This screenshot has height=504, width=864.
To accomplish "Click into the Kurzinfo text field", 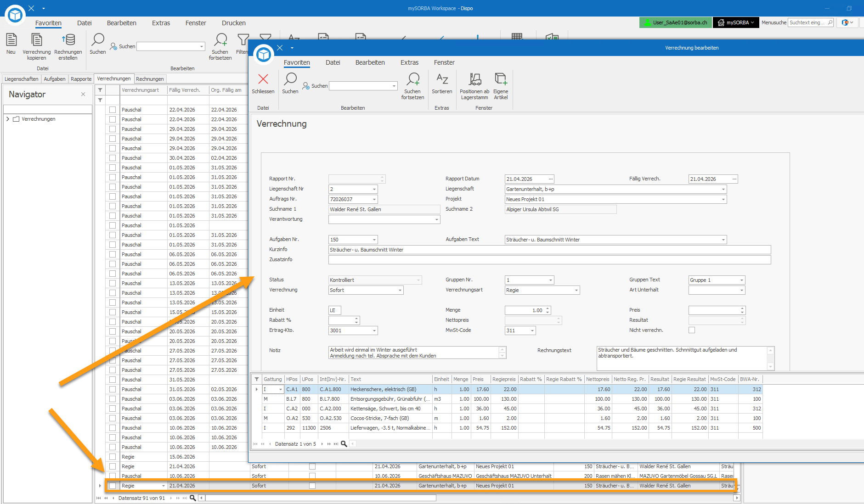I will point(549,250).
